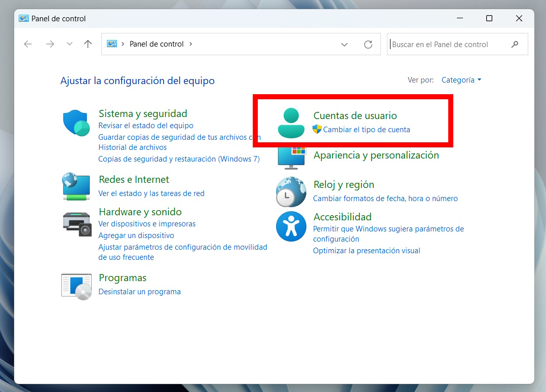546x392 pixels.
Task: Open Programas category
Action: click(x=123, y=278)
